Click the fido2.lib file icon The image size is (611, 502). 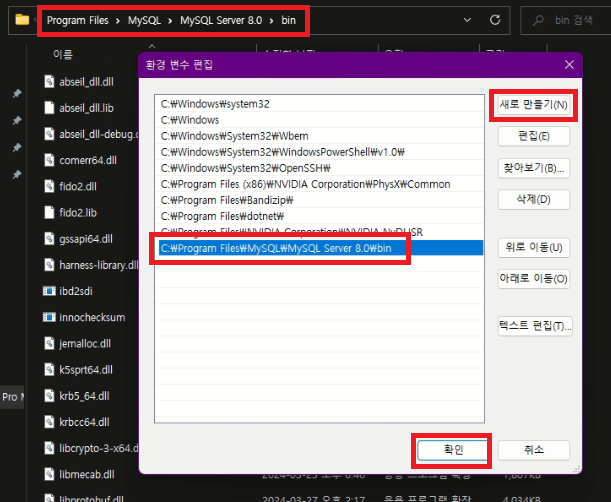tap(49, 212)
